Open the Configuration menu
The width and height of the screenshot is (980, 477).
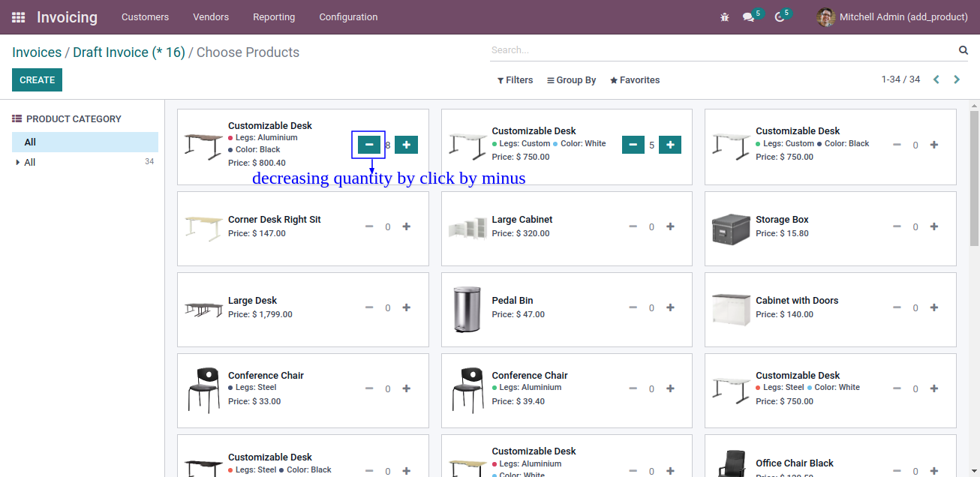point(348,16)
